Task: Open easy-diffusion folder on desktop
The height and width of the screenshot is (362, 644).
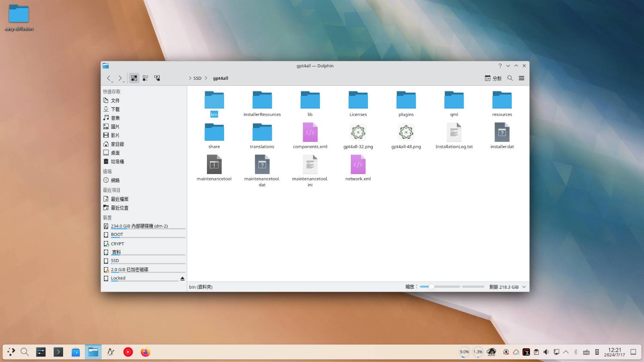Action: pyautogui.click(x=19, y=18)
